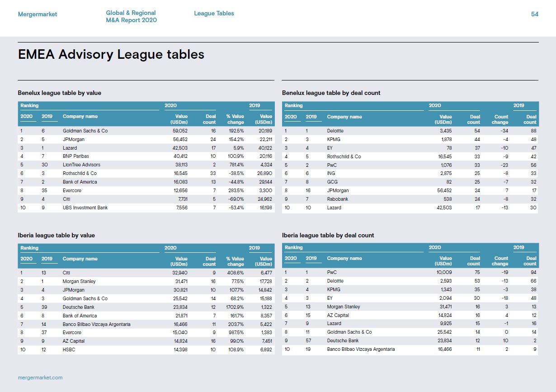This screenshot has width=556, height=392.
Task: Select the 'Count change' header in the Benelux deal count table
Action: pos(500,119)
